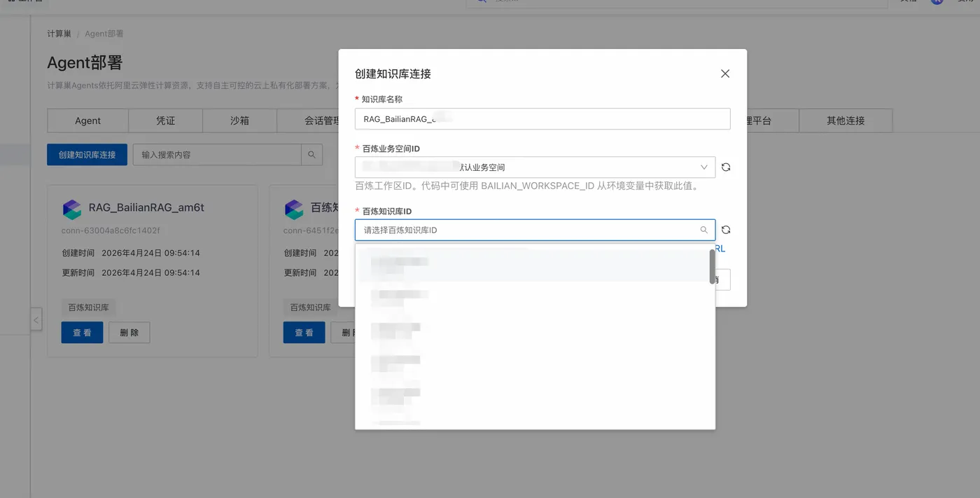Click the search magnifier button beside 输入搜索内容

click(x=312, y=155)
